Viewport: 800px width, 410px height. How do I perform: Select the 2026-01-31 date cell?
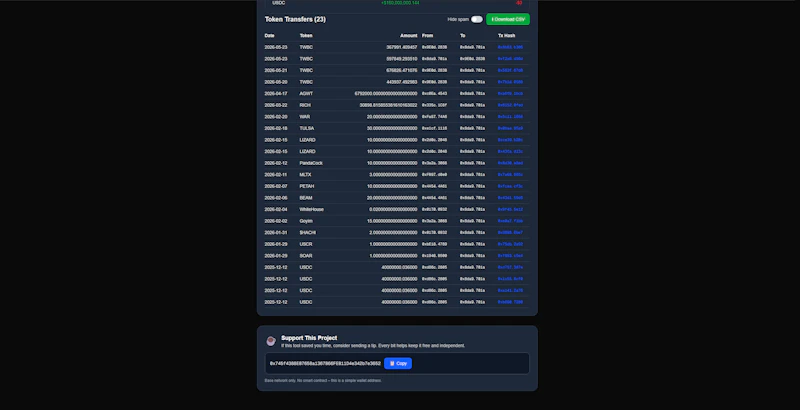tap(276, 233)
